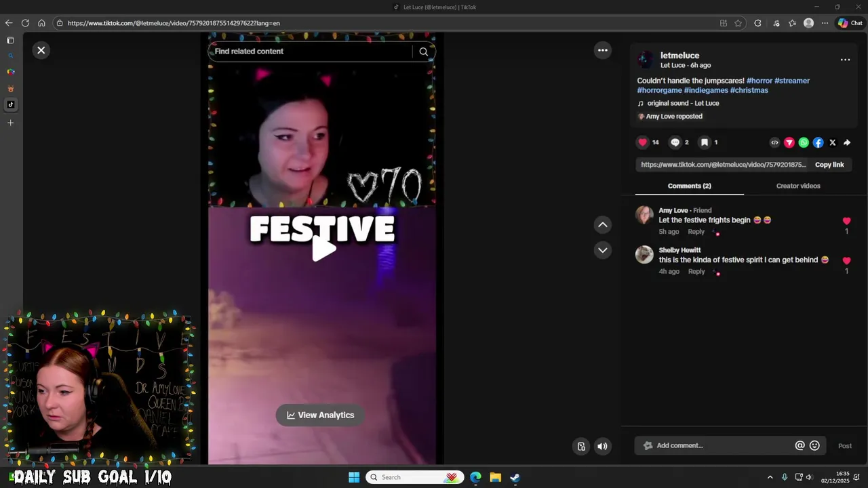
Task: Refresh the TikTok page
Action: 25,23
